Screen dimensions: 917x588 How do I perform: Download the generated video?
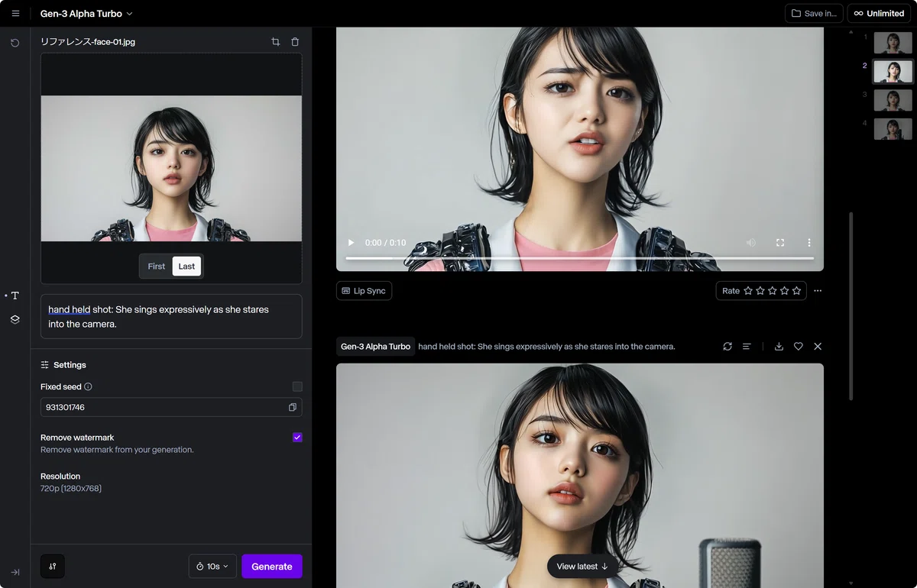click(x=779, y=347)
